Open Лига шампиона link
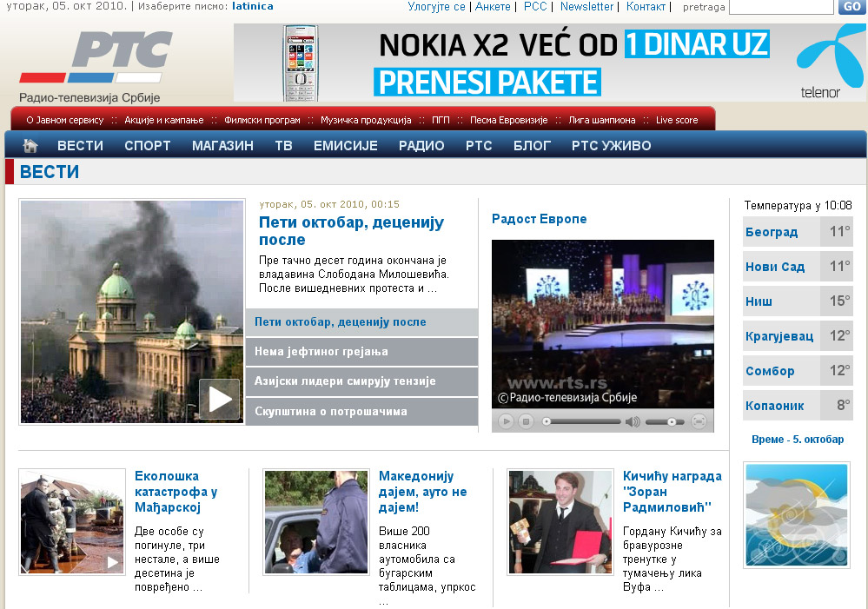 602,120
